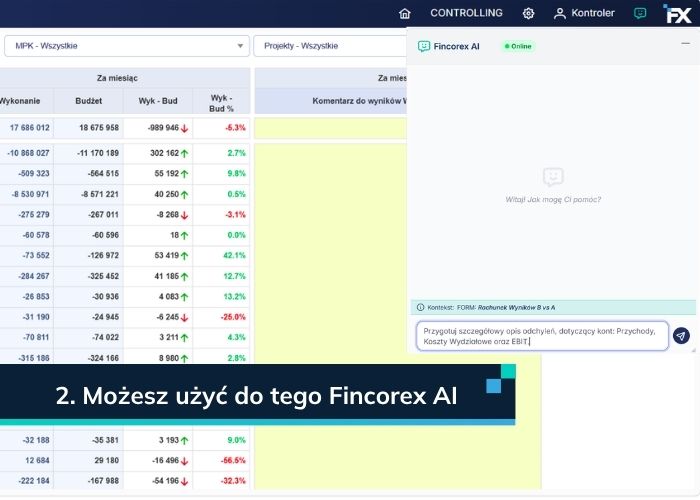Click the FX Fincorex logo
The height and width of the screenshot is (500, 700).
point(678,13)
